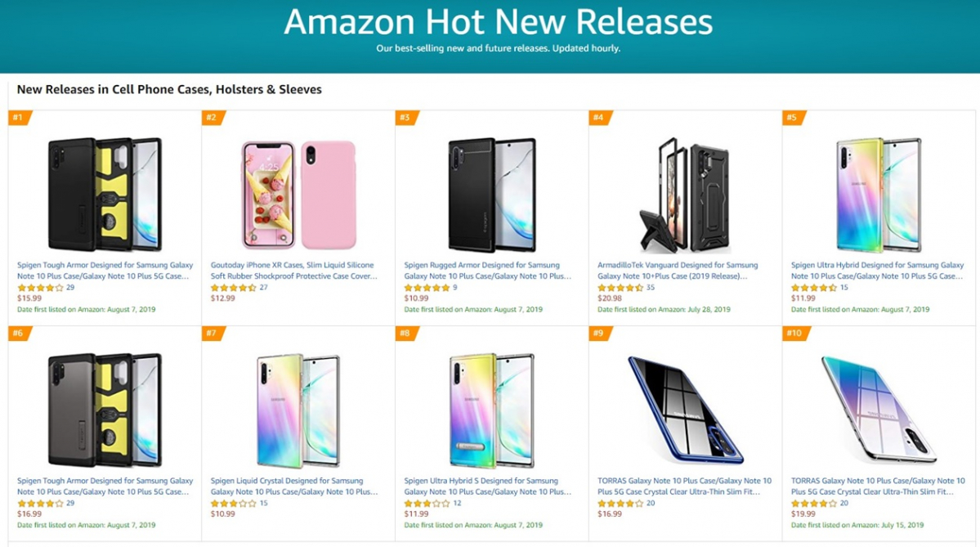This screenshot has height=547, width=980.
Task: Click the Spigen Ultra Hybrid S title link
Action: click(x=487, y=486)
